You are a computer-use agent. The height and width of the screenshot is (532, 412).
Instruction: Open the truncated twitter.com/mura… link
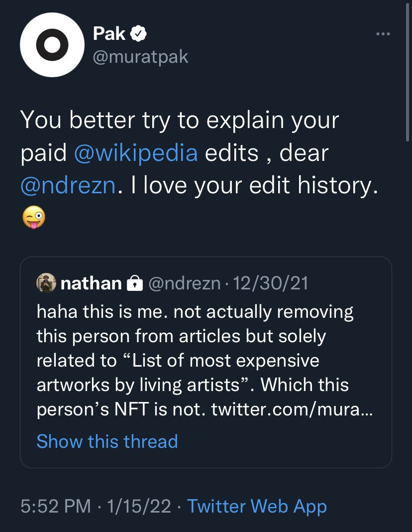click(x=292, y=409)
